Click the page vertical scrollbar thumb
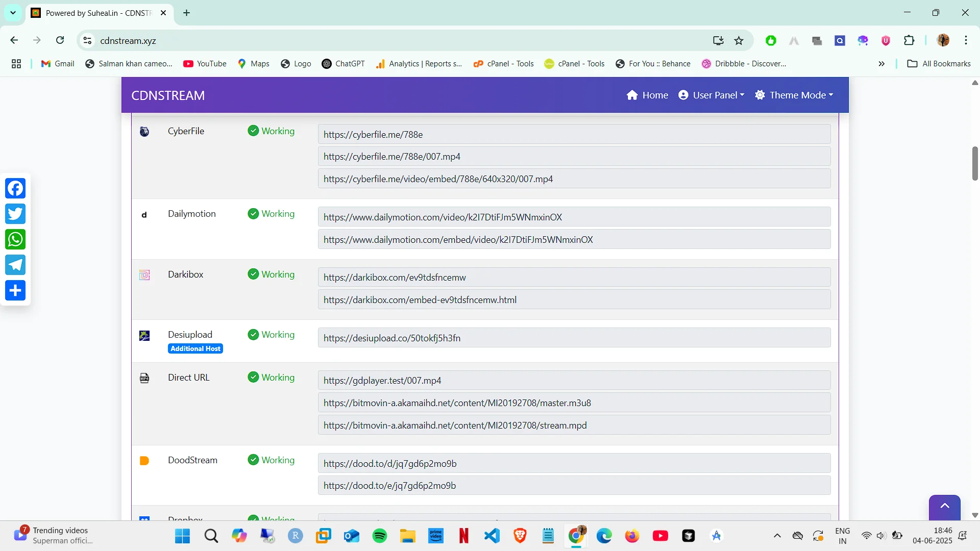Screen dimensions: 980x551 (975, 163)
